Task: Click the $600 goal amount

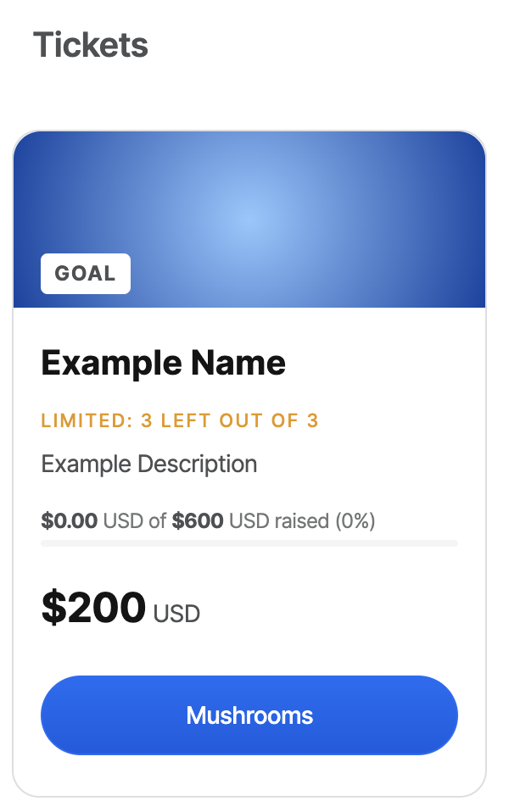Action: (198, 520)
